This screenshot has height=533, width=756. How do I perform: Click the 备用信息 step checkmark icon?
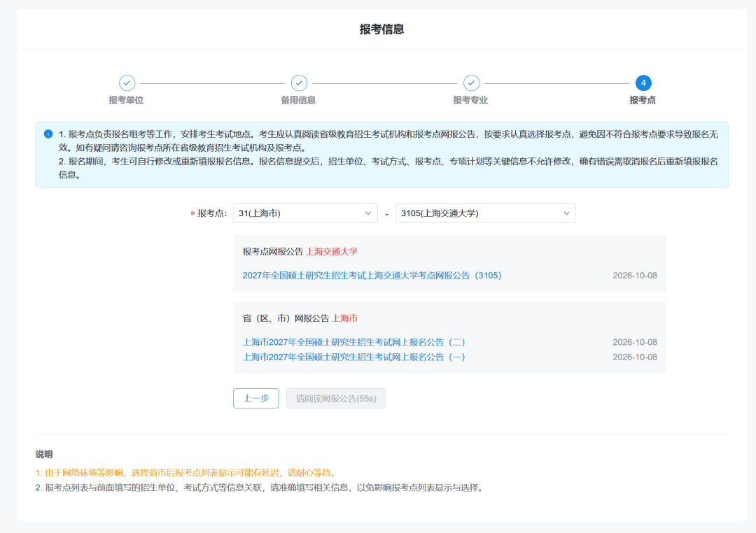coord(299,83)
